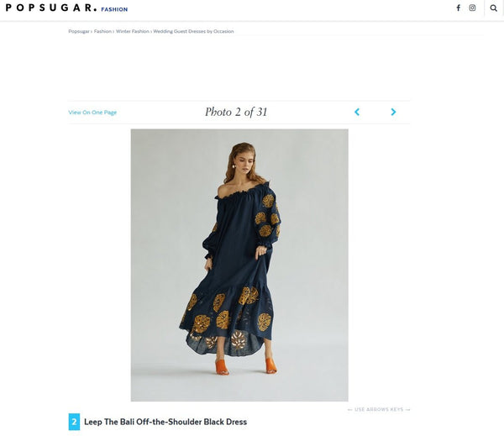
Task: Open Wedding Guest Dresses by Occasion breadcrumb
Action: (x=193, y=31)
